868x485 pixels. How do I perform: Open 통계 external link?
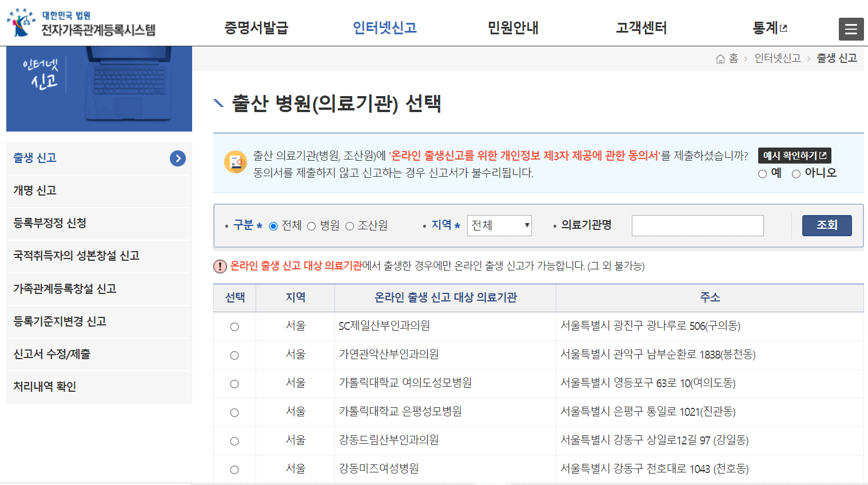tap(770, 27)
